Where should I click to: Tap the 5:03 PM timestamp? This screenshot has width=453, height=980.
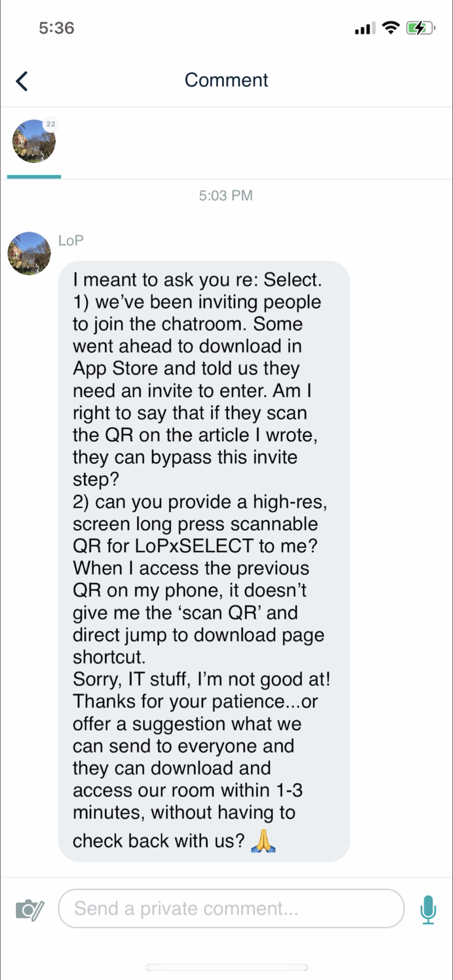pos(226,196)
